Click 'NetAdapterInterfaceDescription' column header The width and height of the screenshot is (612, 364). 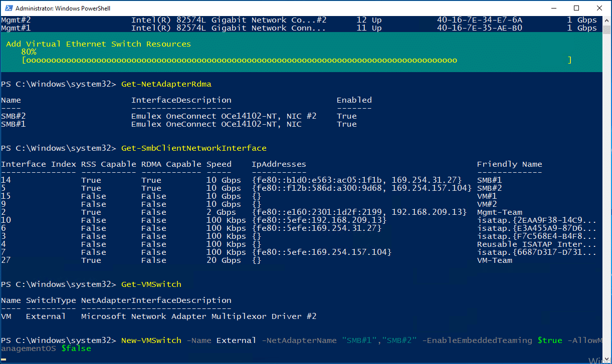click(156, 300)
